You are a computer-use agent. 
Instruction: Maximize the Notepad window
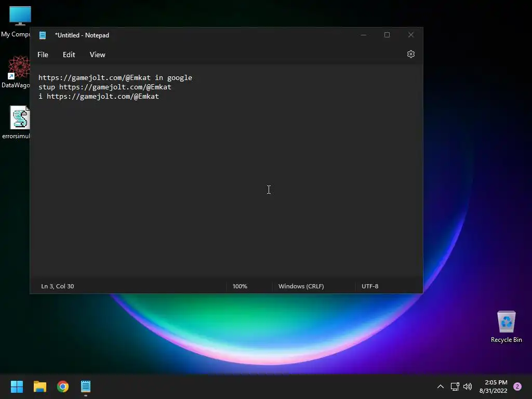[x=387, y=35]
